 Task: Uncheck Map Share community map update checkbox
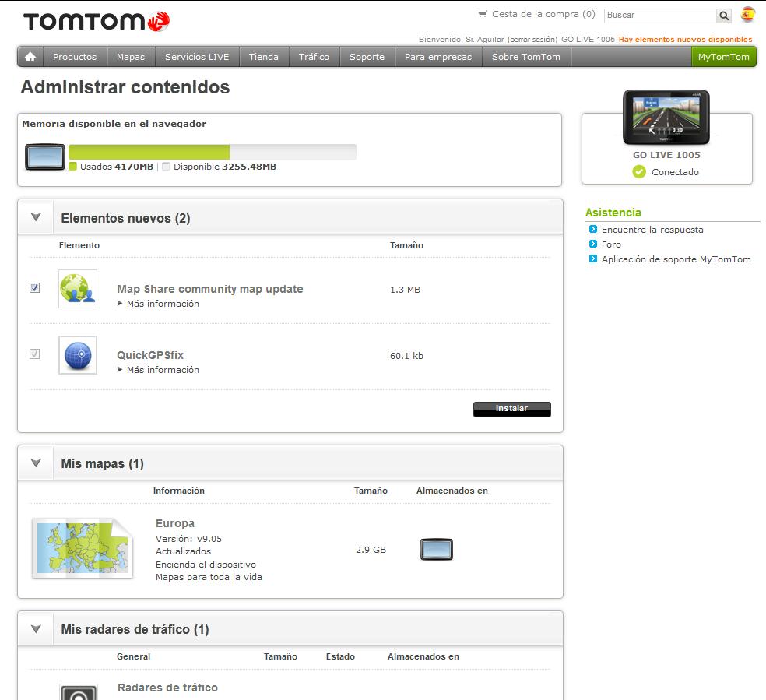(x=34, y=288)
